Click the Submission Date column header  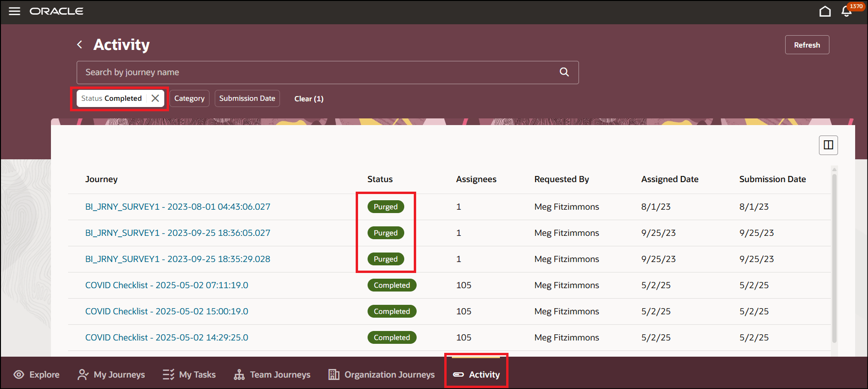(x=772, y=179)
